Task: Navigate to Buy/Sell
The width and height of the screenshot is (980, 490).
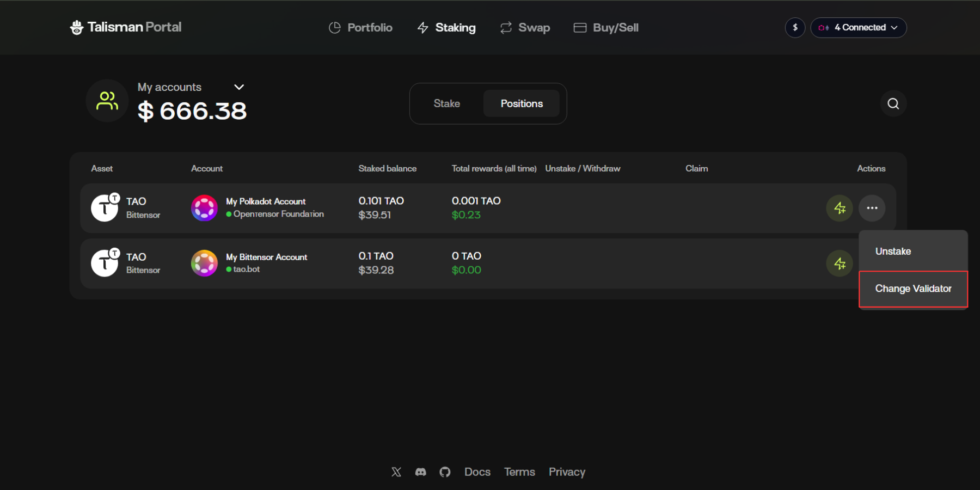Action: click(606, 28)
